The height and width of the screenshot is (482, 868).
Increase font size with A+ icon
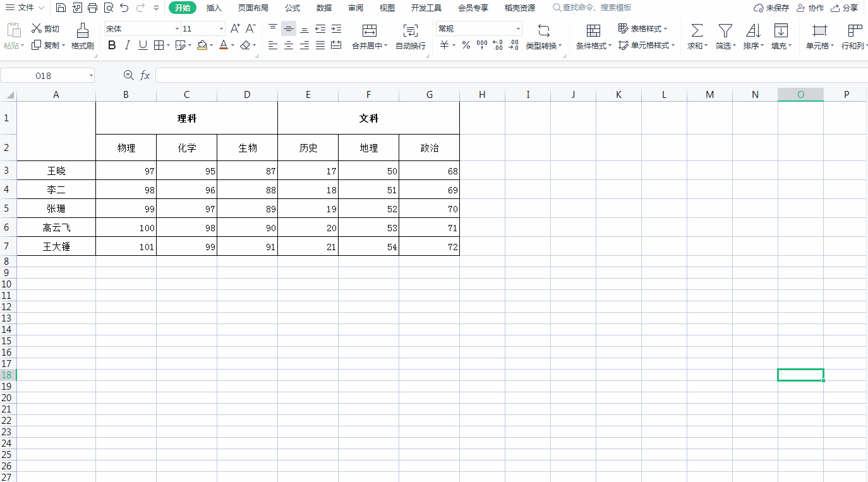point(235,28)
